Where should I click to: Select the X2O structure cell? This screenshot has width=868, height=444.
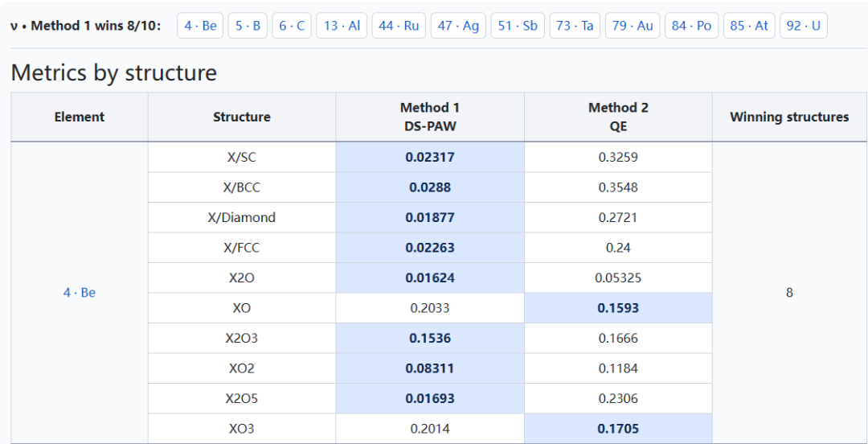click(242, 277)
